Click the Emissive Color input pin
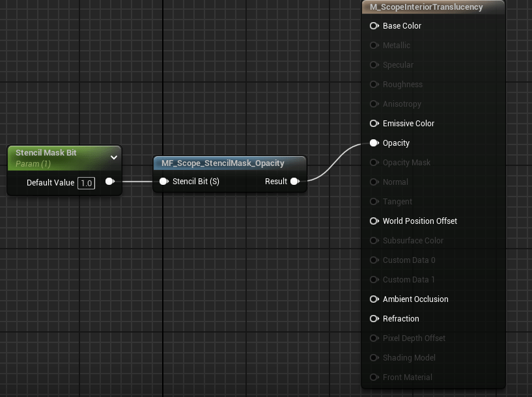The width and height of the screenshot is (532, 397). click(374, 124)
